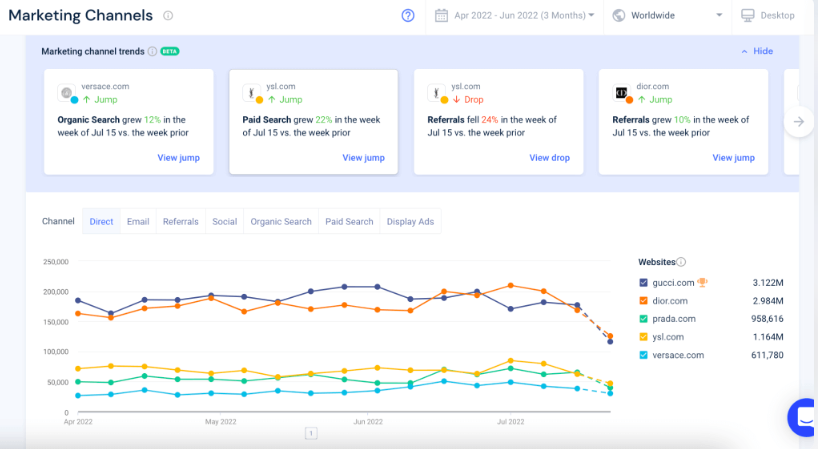Screen dimensions: 818x449
Task: Click the trophy icon beside gucci.com
Action: [702, 282]
